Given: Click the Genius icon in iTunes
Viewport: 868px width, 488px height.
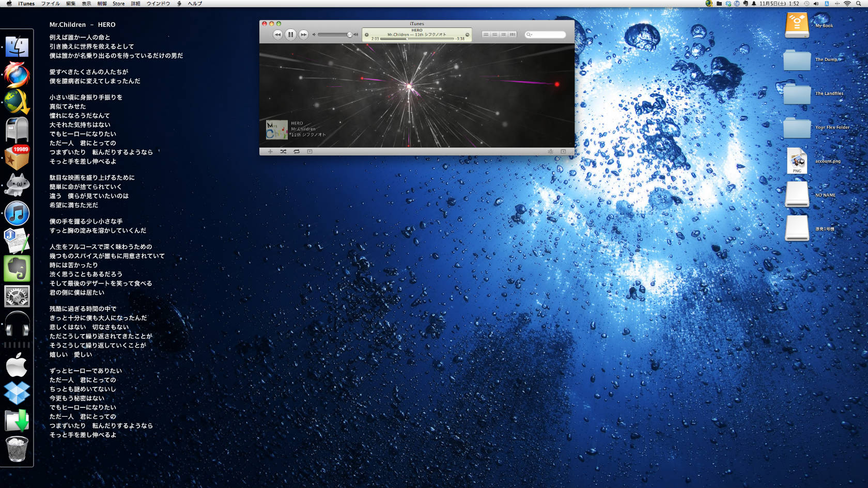Looking at the screenshot, I should 550,152.
